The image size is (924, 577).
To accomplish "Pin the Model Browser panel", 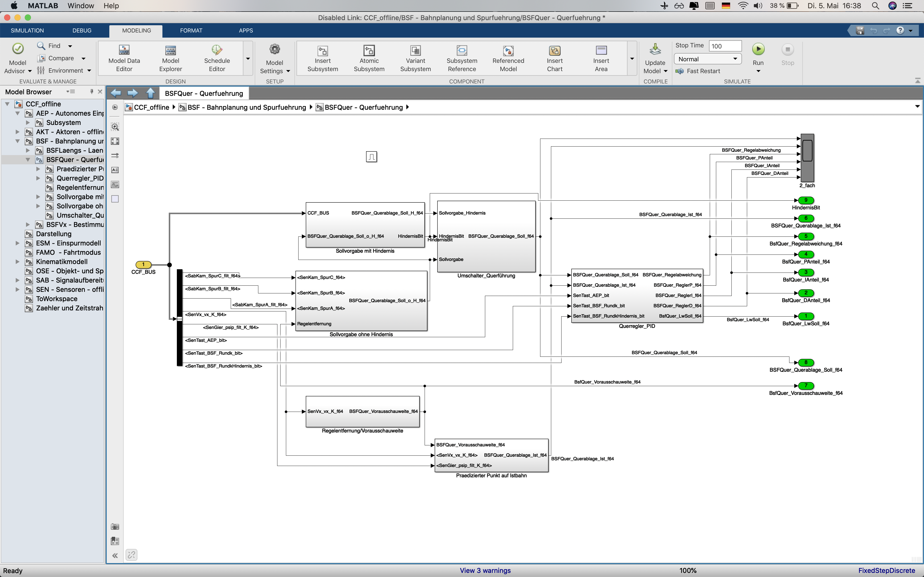I will [x=91, y=92].
